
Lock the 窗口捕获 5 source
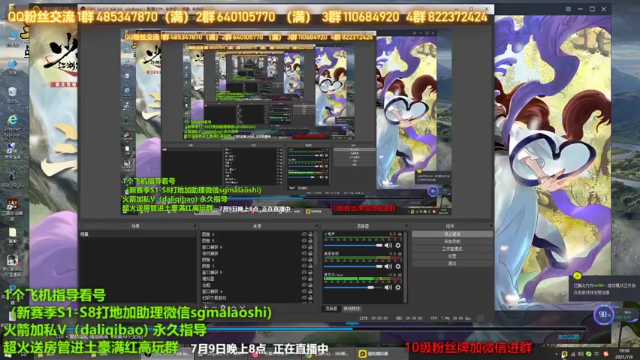[311, 272]
